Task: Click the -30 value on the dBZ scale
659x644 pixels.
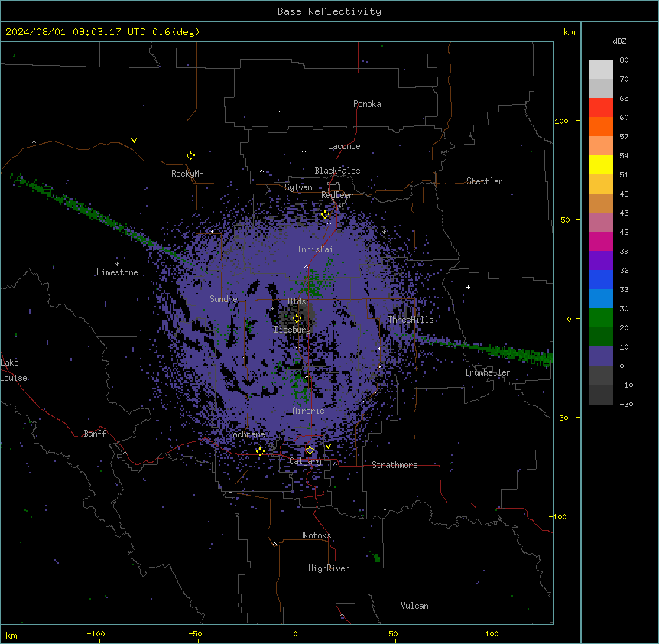Action: (x=626, y=404)
